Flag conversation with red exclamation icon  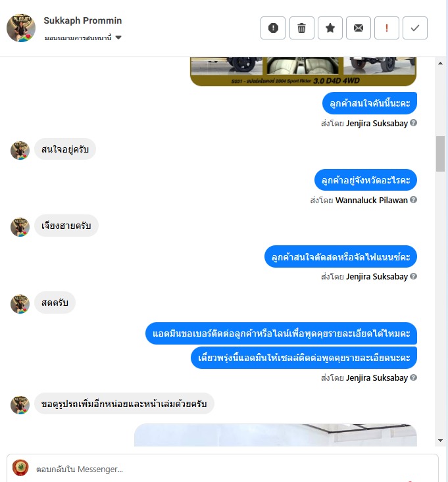387,28
